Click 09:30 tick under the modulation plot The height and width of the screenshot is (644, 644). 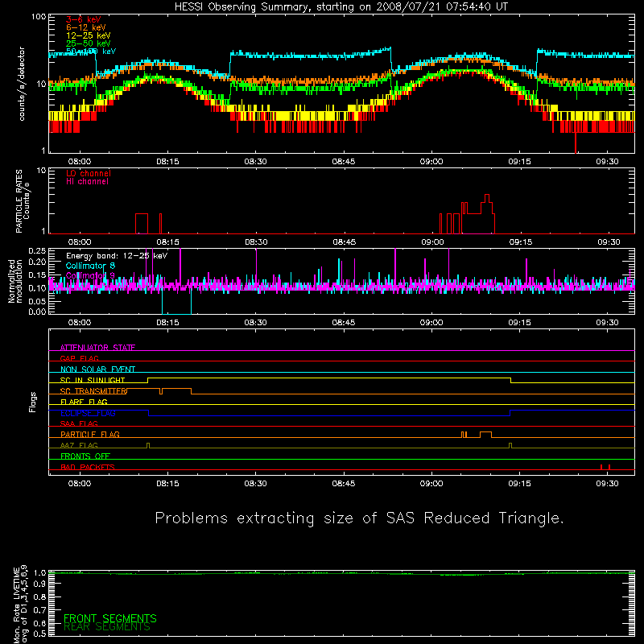pos(608,323)
